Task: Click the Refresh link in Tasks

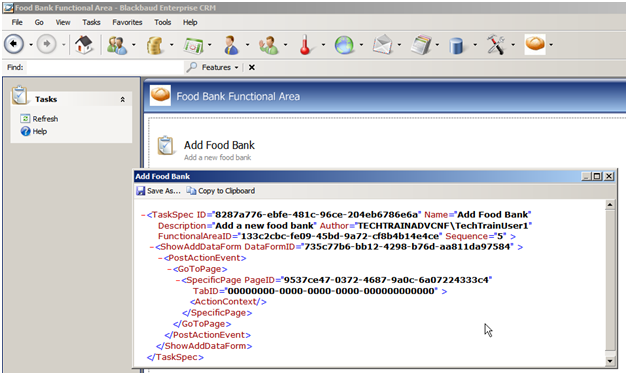Action: pos(45,119)
